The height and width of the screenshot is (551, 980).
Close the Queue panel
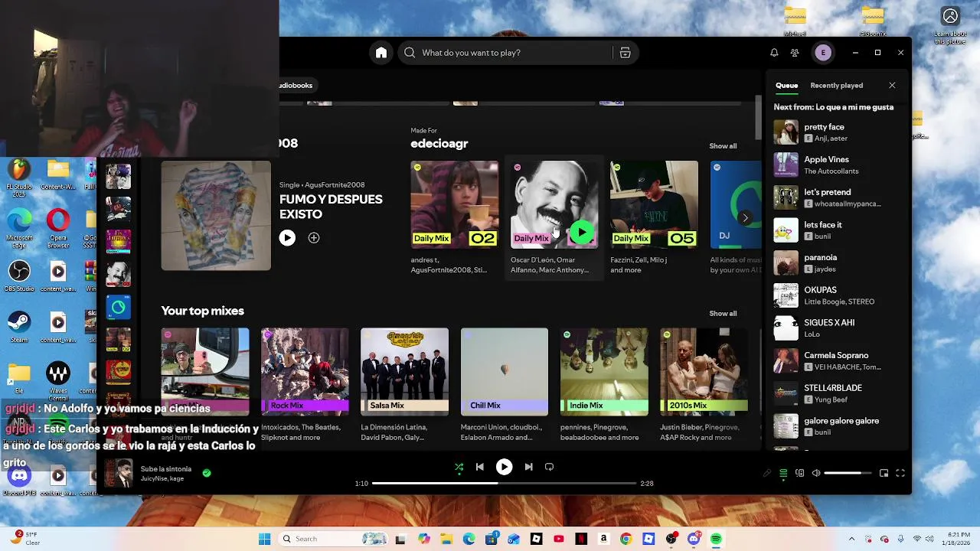tap(892, 85)
